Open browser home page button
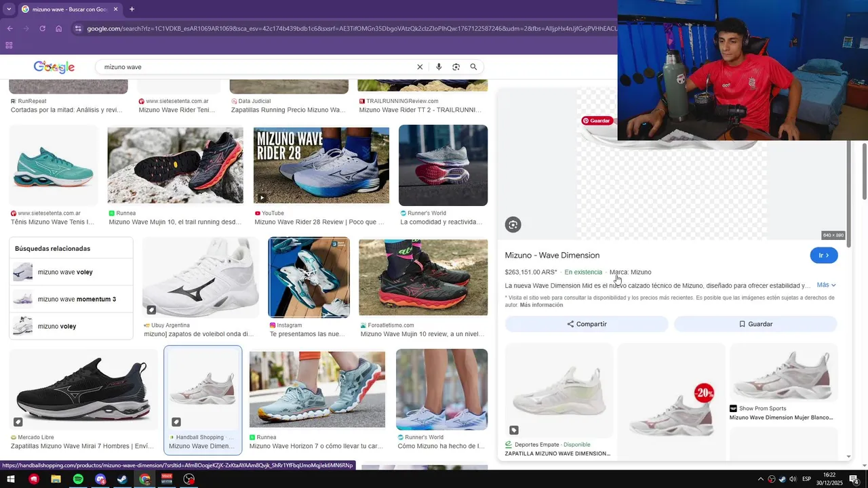The width and height of the screenshot is (868, 488). coord(58,28)
